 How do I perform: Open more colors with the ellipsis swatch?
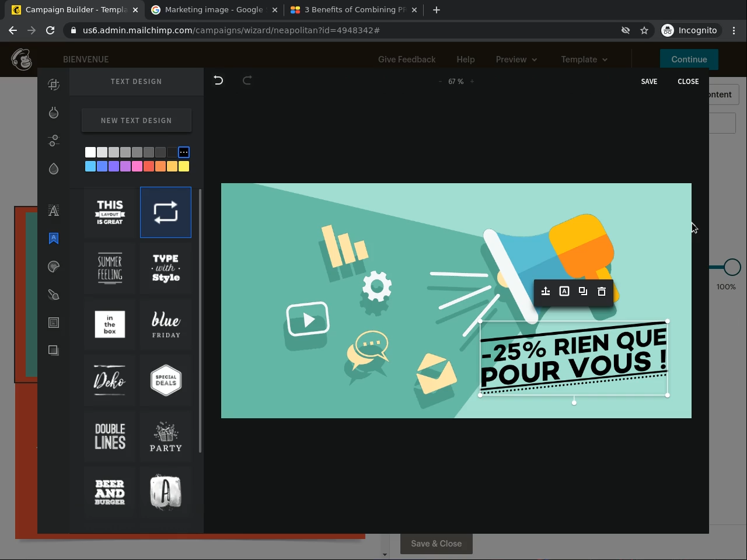(184, 152)
